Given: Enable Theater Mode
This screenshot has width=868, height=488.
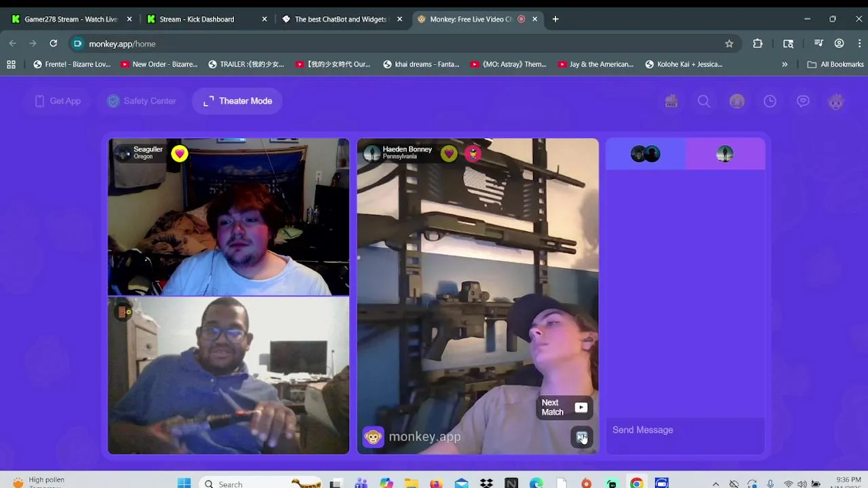Looking at the screenshot, I should (237, 101).
